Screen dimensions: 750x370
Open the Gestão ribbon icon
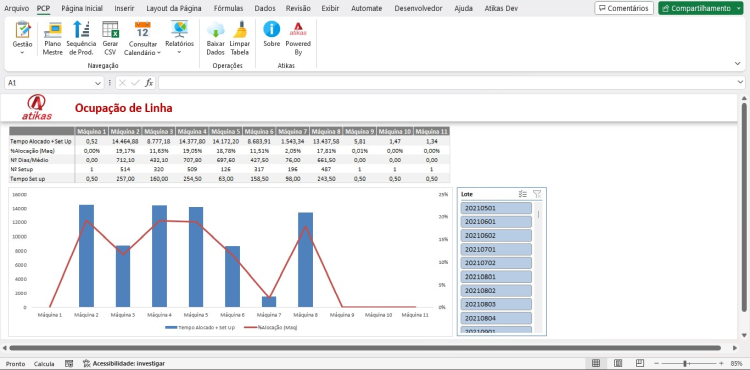pyautogui.click(x=22, y=30)
